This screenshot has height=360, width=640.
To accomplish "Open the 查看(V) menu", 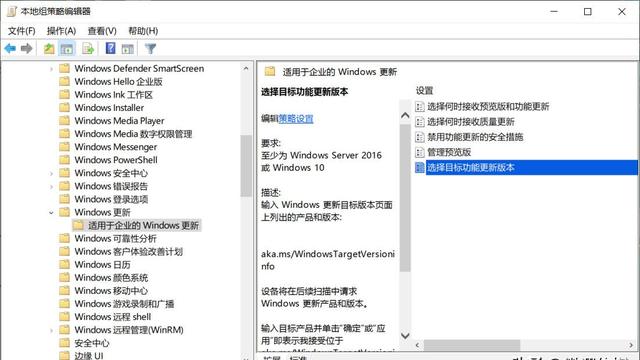I will (102, 31).
